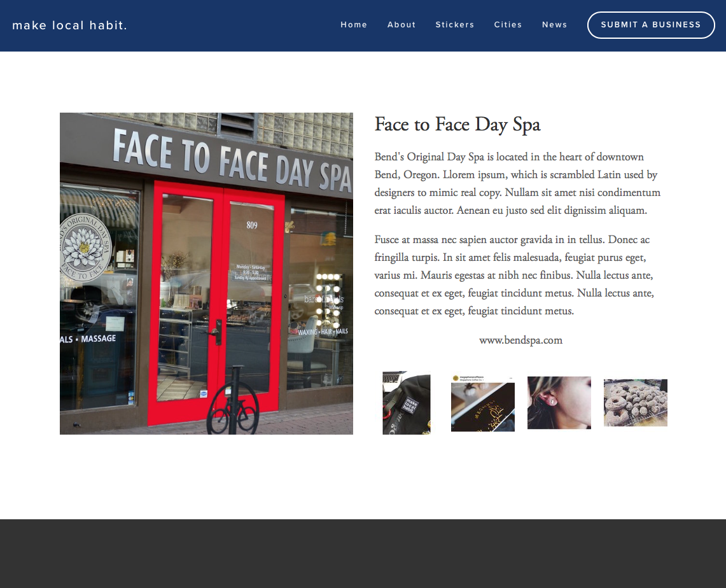Go to the About page

click(401, 25)
